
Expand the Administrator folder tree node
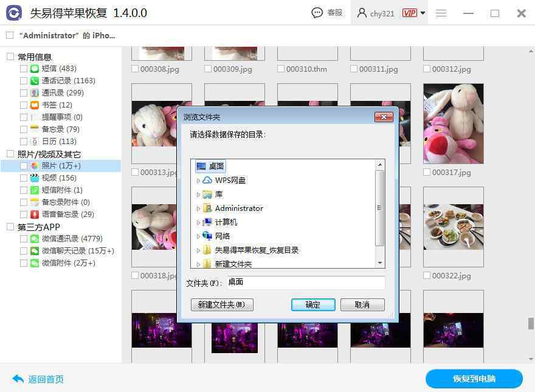click(198, 208)
